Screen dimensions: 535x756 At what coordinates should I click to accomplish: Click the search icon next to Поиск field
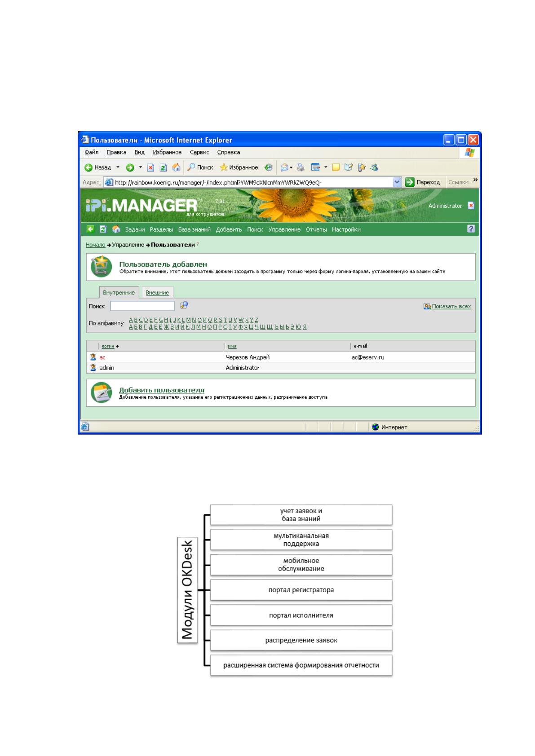(184, 305)
